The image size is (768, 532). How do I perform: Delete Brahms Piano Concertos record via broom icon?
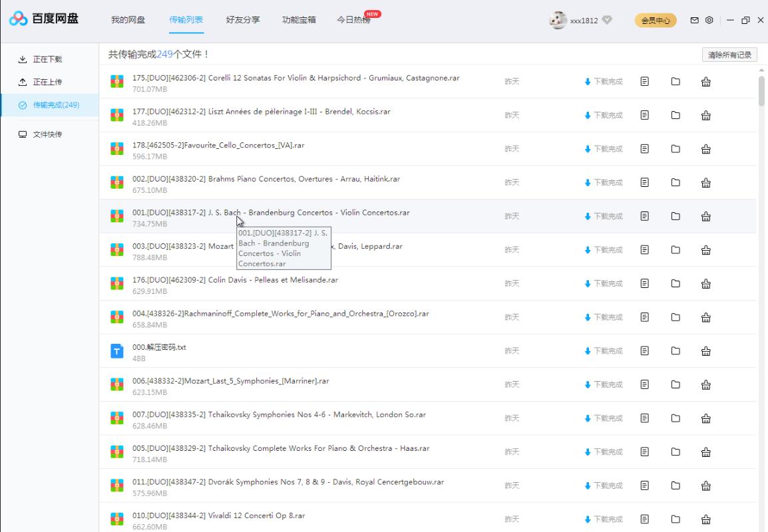(x=705, y=182)
